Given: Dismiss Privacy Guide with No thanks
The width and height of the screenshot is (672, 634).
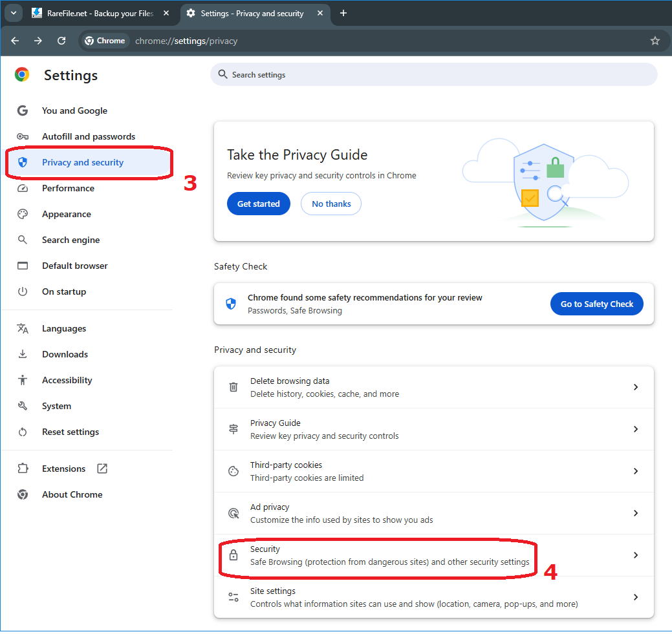Looking at the screenshot, I should tap(331, 204).
